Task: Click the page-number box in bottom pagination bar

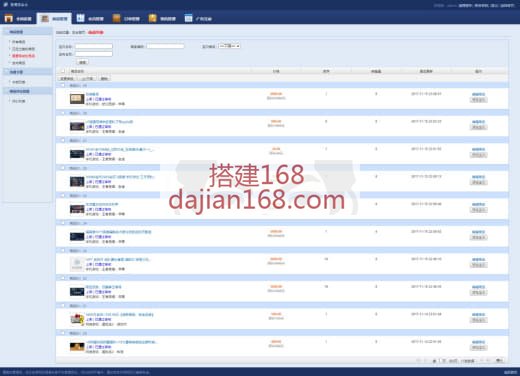Action: (x=444, y=361)
